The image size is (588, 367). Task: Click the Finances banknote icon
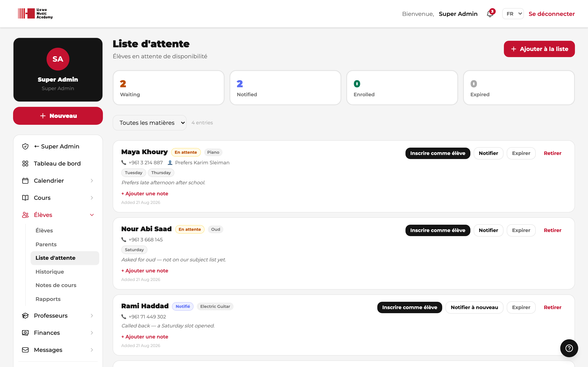pyautogui.click(x=25, y=333)
